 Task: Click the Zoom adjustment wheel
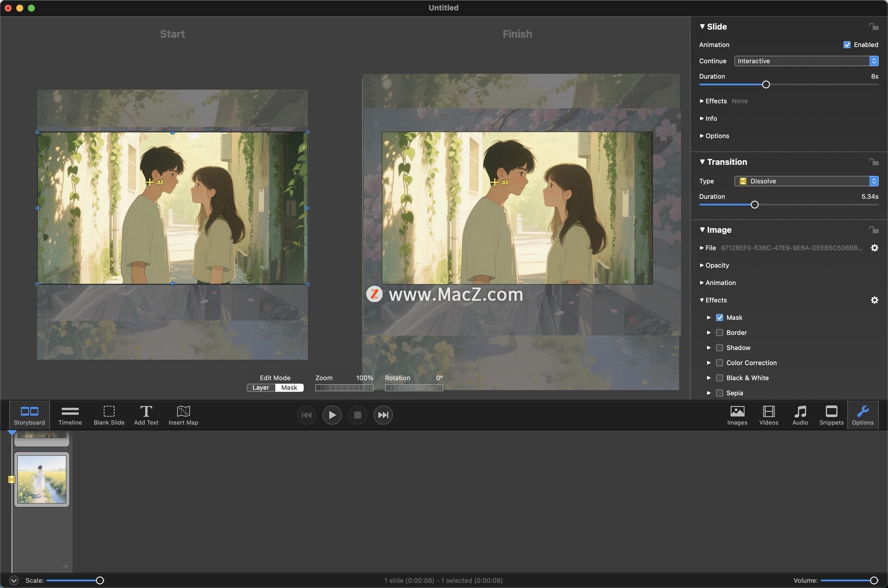[x=344, y=388]
